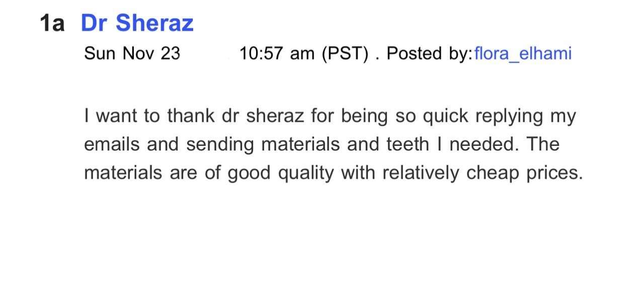Click "cheap prices" ending the review
Screen dimensions: 644x288
524,173
